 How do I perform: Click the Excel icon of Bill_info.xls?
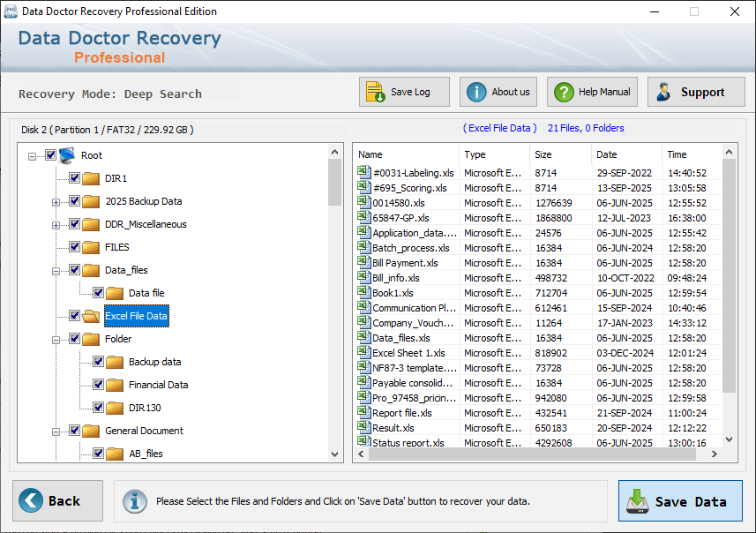click(363, 277)
